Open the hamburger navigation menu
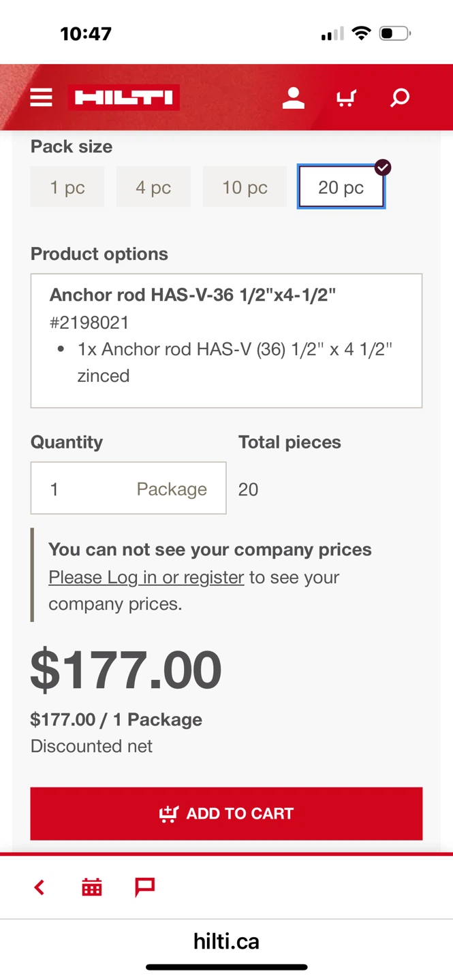Image resolution: width=453 pixels, height=980 pixels. pyautogui.click(x=41, y=98)
